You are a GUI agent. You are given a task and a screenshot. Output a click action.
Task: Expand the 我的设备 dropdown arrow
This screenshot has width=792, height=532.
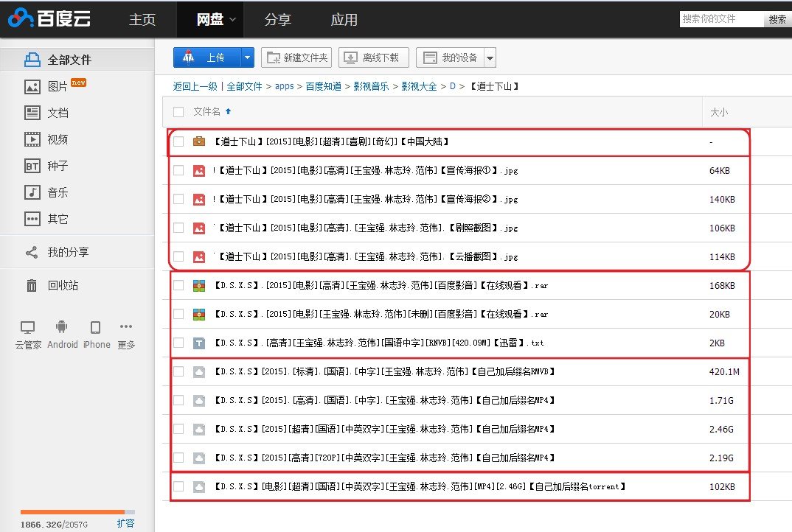(x=490, y=57)
